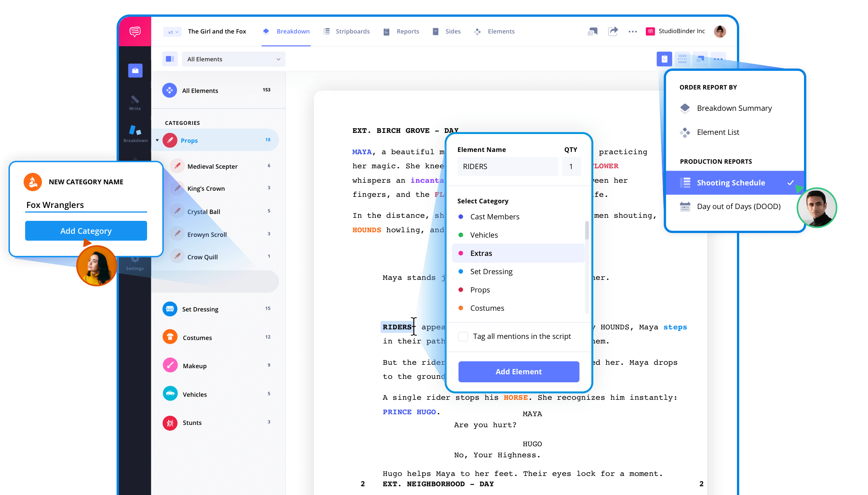Image resolution: width=868 pixels, height=495 pixels.
Task: Open the v1 version dropdown
Action: click(x=172, y=32)
